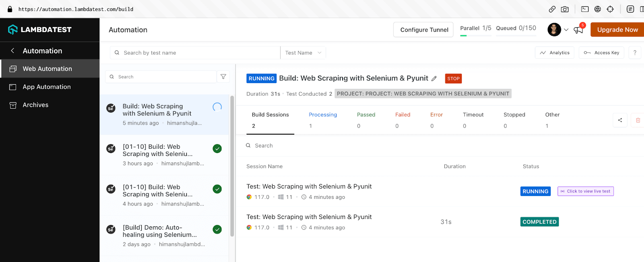644x262 pixels.
Task: Click the pencil icon to edit build name
Action: click(434, 79)
